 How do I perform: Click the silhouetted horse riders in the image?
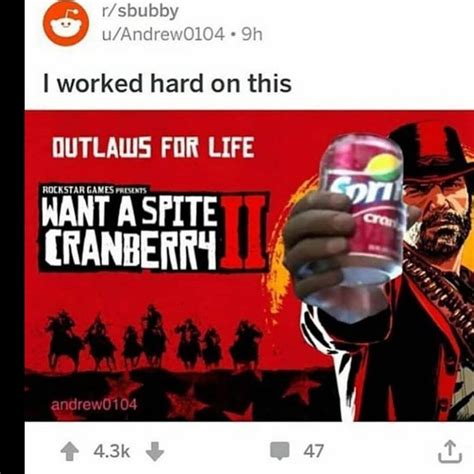click(x=155, y=337)
